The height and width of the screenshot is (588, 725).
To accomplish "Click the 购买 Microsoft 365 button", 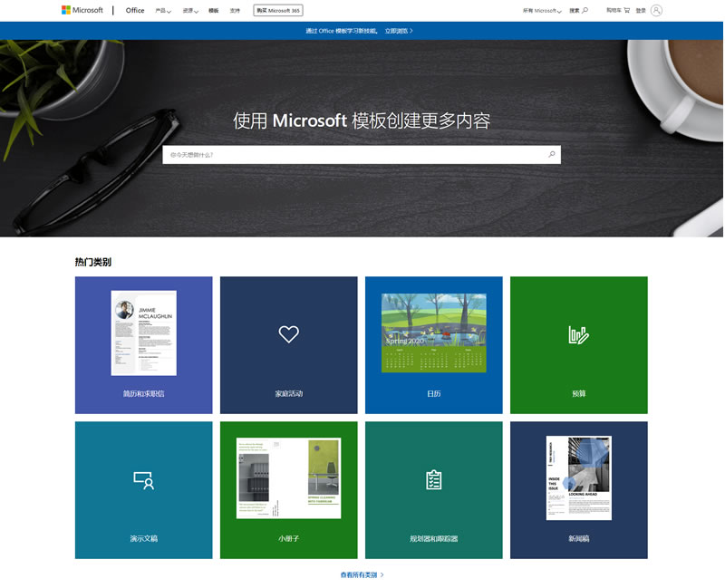I will (278, 11).
